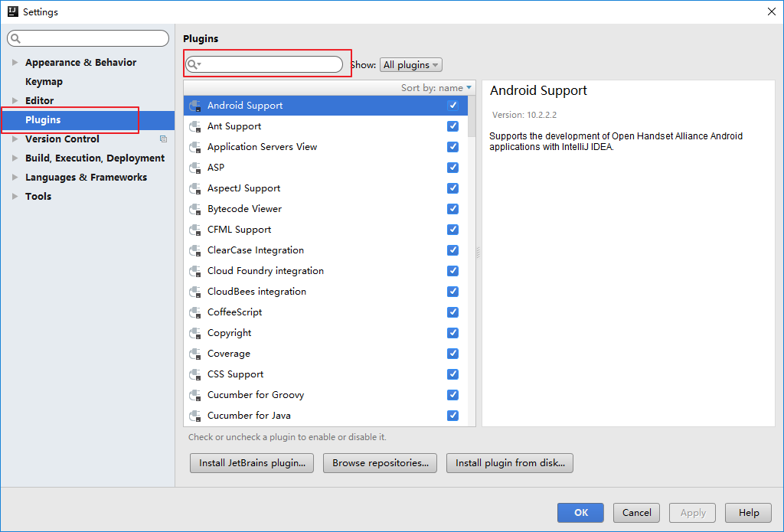Select the Copyright plugin row

325,333
